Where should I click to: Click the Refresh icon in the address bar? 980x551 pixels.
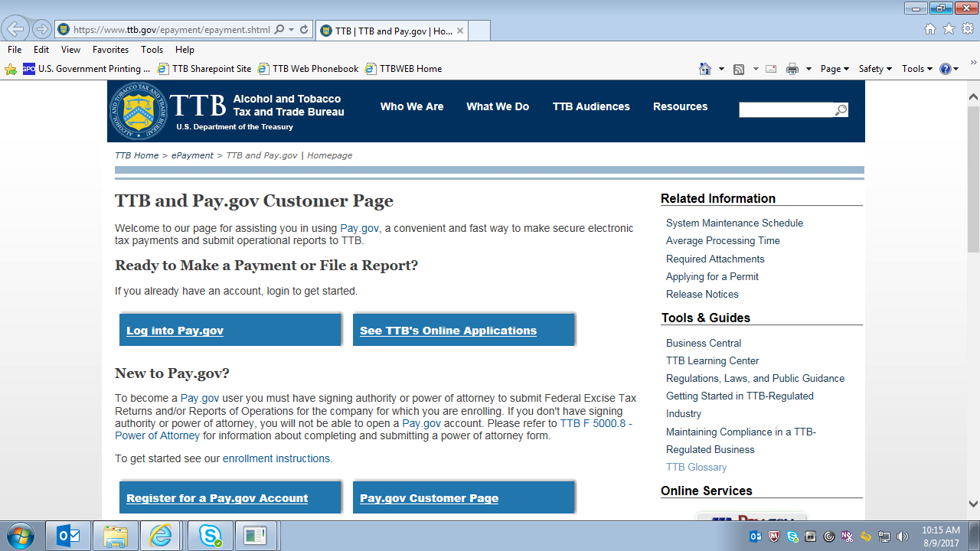304,30
